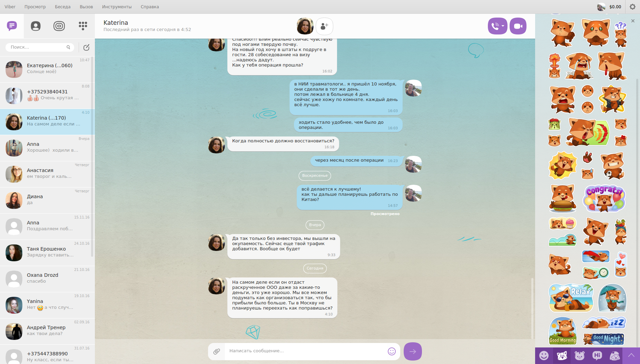Click the compose new message icon
640x364 pixels.
click(x=86, y=47)
